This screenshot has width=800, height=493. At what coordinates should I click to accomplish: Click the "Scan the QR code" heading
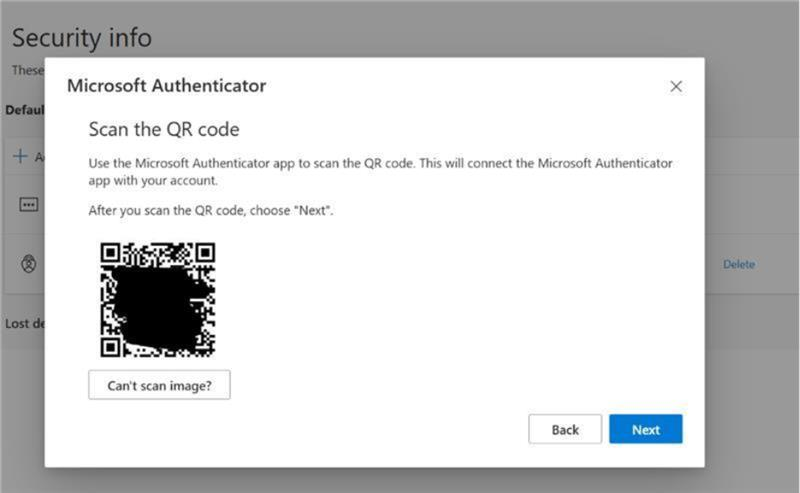(164, 130)
